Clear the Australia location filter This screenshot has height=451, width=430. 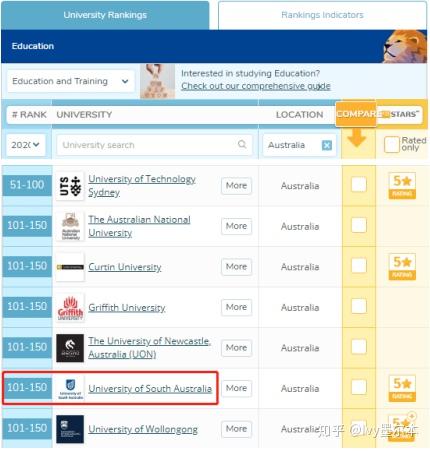(x=327, y=145)
